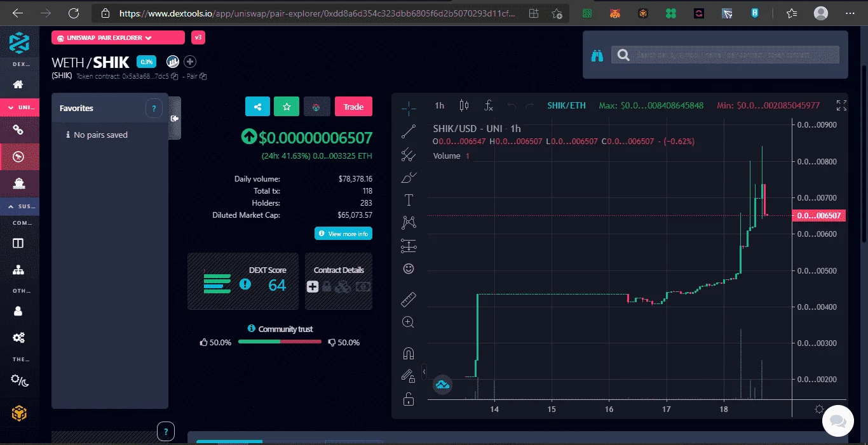Viewport: 868px width, 445px height.
Task: Go to the Home dashboard icon
Action: point(18,84)
